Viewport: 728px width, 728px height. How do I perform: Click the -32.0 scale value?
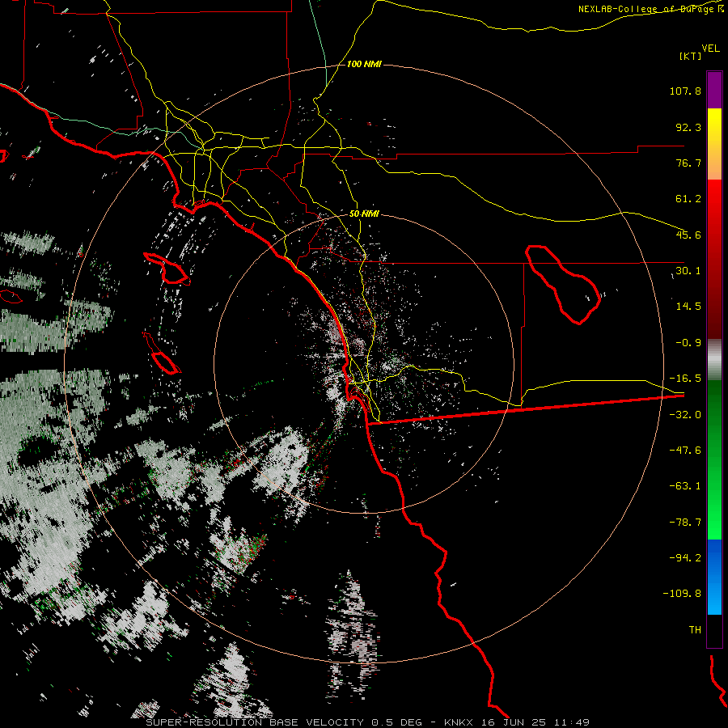pos(685,415)
